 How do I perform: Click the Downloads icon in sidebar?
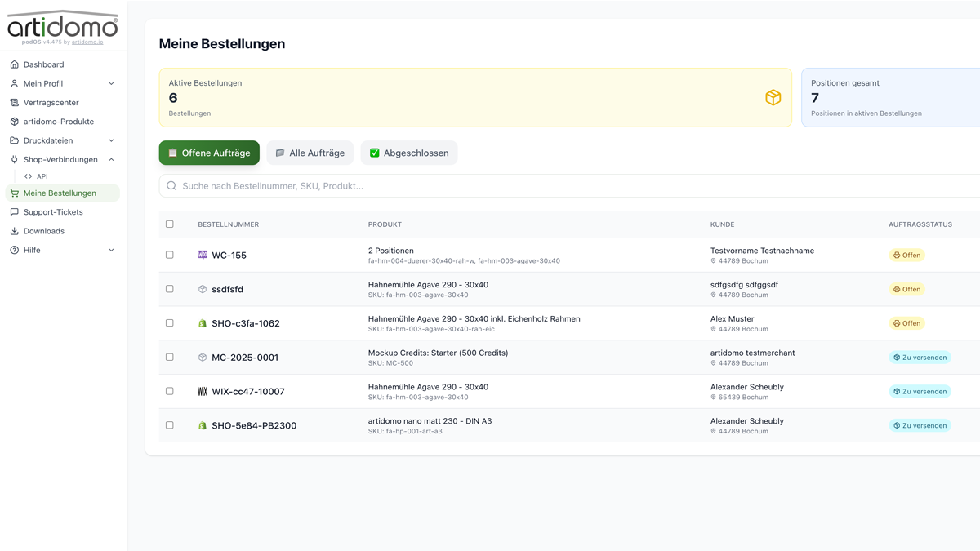pos(14,231)
